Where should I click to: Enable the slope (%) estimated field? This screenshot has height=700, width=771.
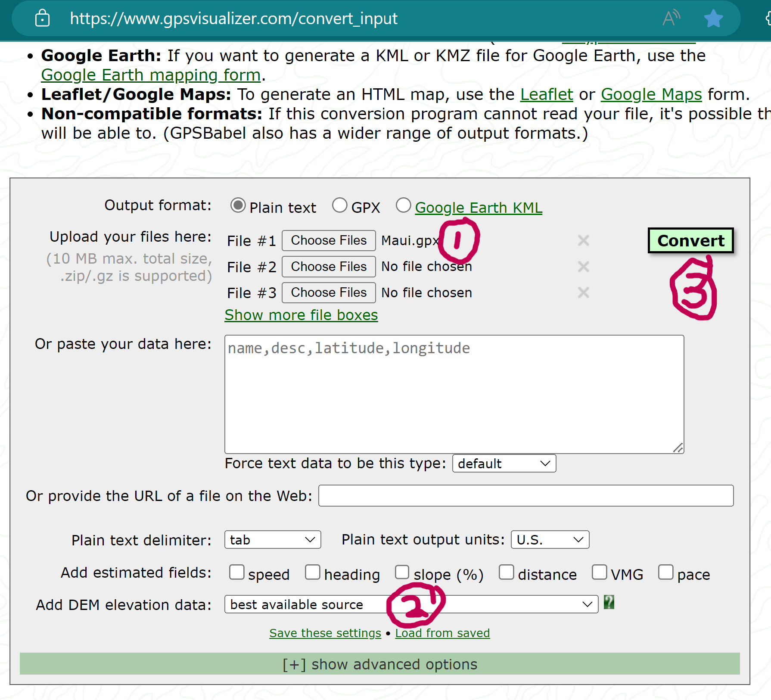click(402, 572)
